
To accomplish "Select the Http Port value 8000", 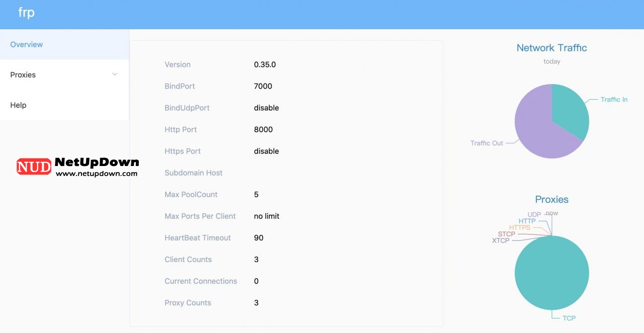I will point(263,129).
